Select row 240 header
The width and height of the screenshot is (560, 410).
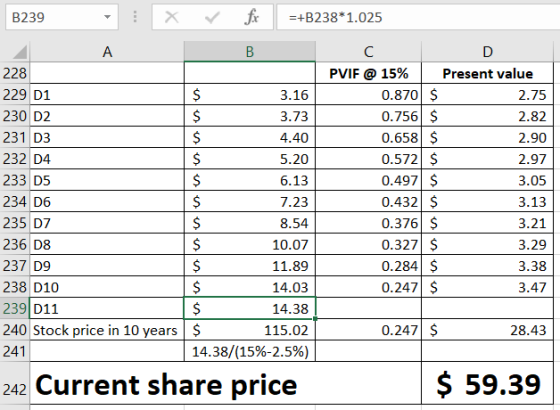[15, 330]
